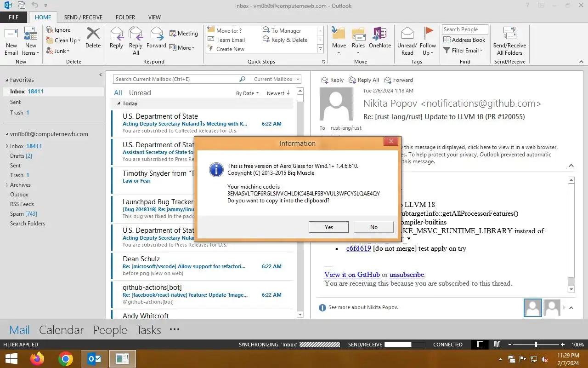Open Manage Quick Steps dialog launcher
The width and height of the screenshot is (588, 368).
point(323,62)
